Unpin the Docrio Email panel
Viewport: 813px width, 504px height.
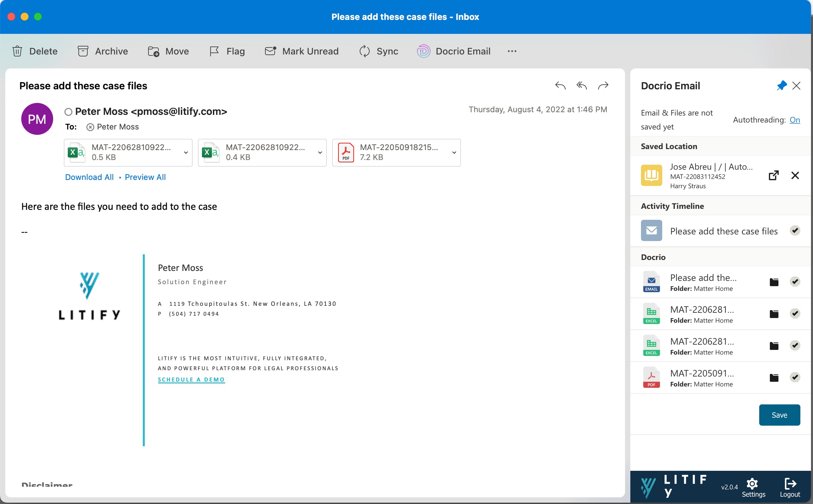pos(781,86)
